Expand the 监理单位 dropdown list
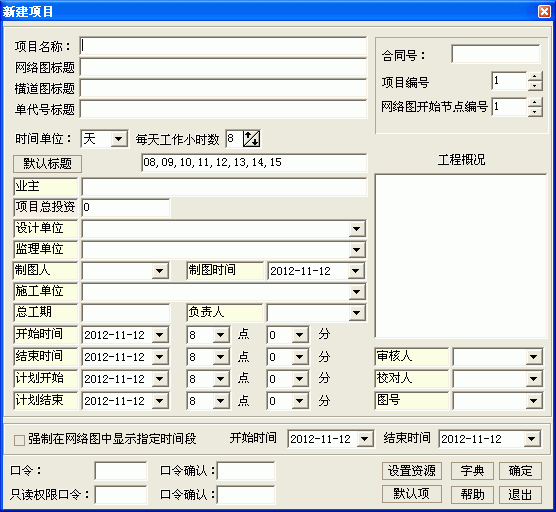This screenshot has height=512, width=556. 356,250
